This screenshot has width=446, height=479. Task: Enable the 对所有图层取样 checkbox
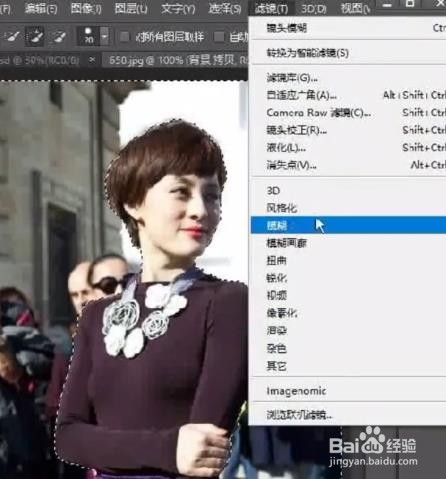(124, 37)
